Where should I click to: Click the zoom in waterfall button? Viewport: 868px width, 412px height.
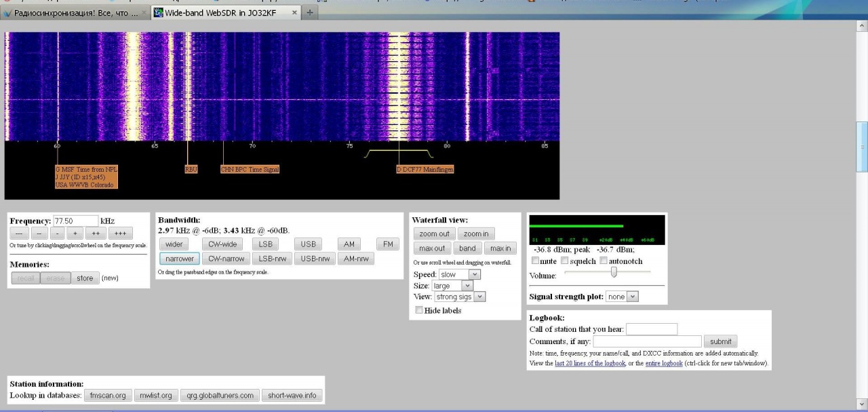point(476,233)
